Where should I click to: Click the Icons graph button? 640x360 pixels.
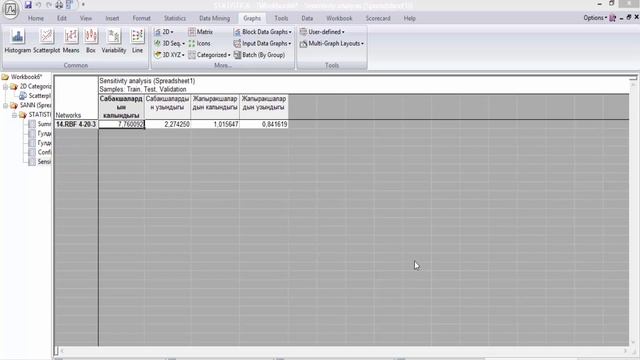pos(200,43)
